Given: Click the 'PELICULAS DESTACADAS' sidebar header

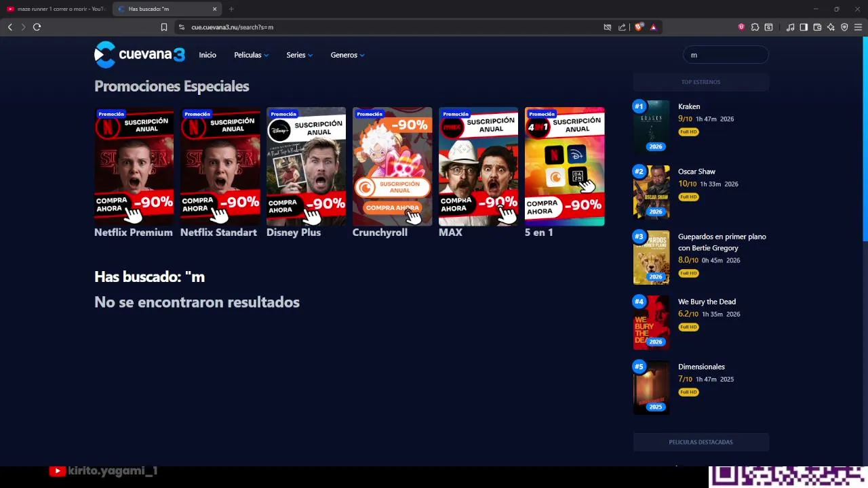Looking at the screenshot, I should (x=701, y=442).
